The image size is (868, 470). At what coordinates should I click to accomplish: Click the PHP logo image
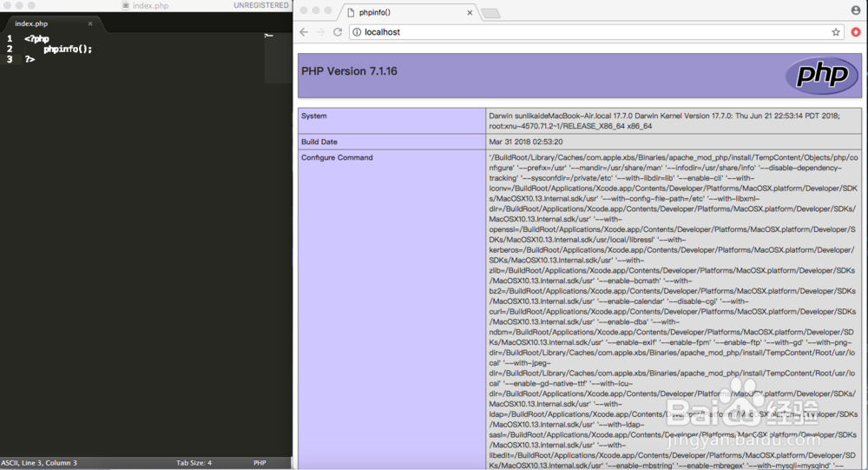[x=822, y=76]
